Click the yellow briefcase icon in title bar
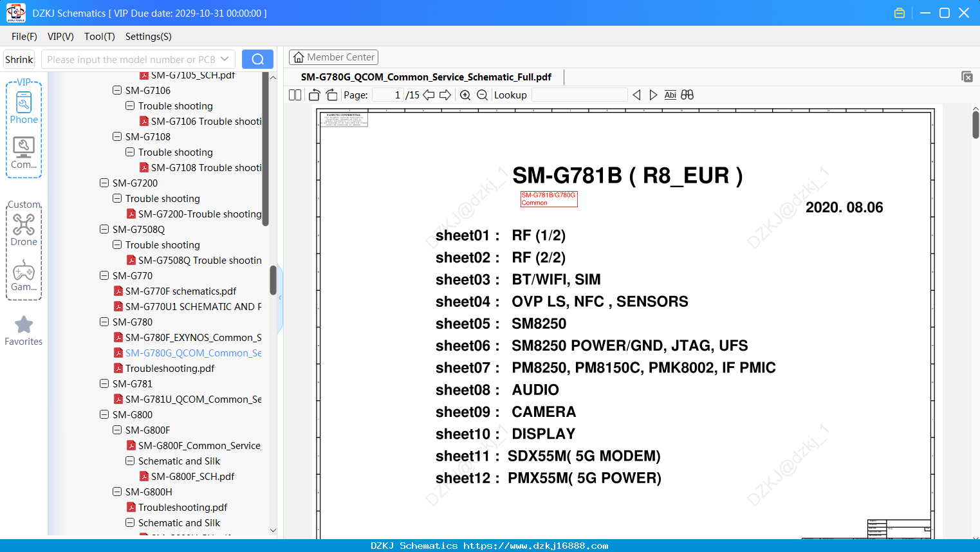The height and width of the screenshot is (552, 980). point(900,13)
